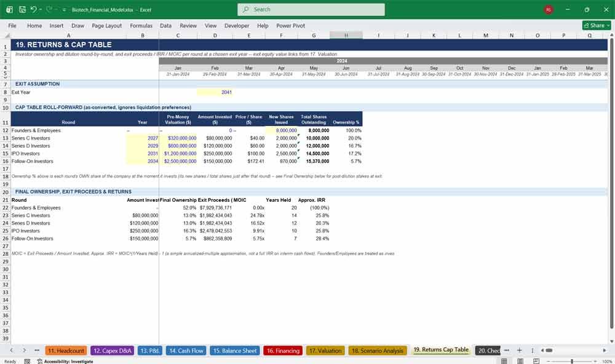Click the horizontal scrollbar thumb

point(549,350)
